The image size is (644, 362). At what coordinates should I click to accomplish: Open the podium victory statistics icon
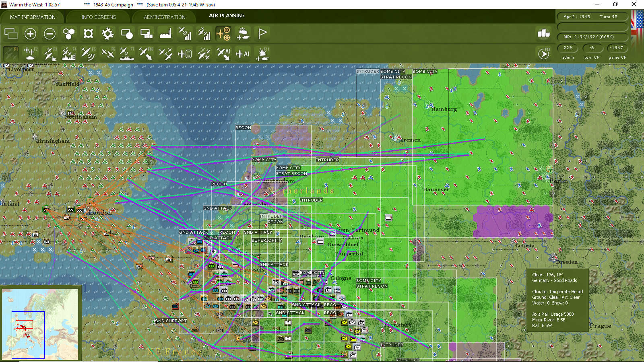click(x=544, y=33)
